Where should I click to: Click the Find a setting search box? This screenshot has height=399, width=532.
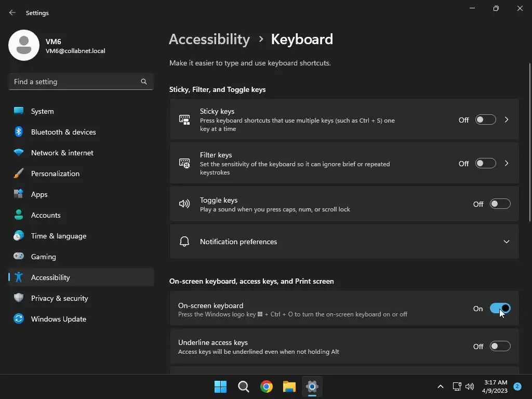75,82
